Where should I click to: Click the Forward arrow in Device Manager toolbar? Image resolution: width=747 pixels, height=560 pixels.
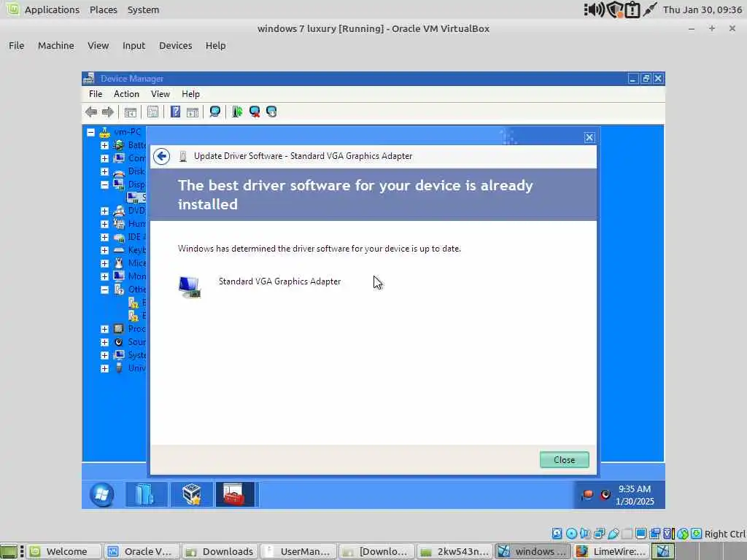coord(108,112)
